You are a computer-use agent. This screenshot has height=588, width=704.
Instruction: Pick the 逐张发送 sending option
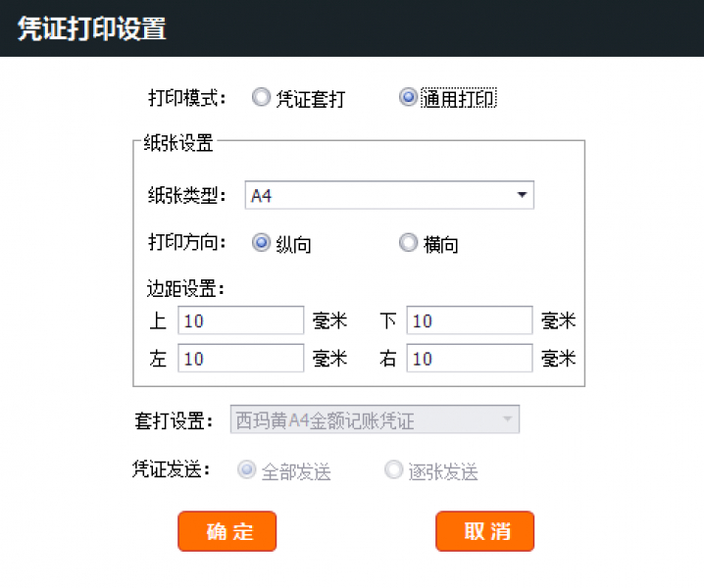(x=393, y=470)
